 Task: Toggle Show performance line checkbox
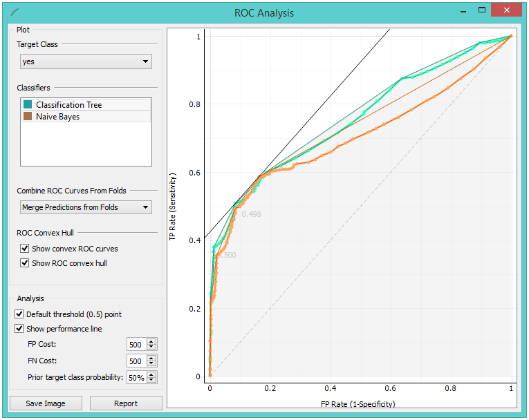(x=19, y=329)
